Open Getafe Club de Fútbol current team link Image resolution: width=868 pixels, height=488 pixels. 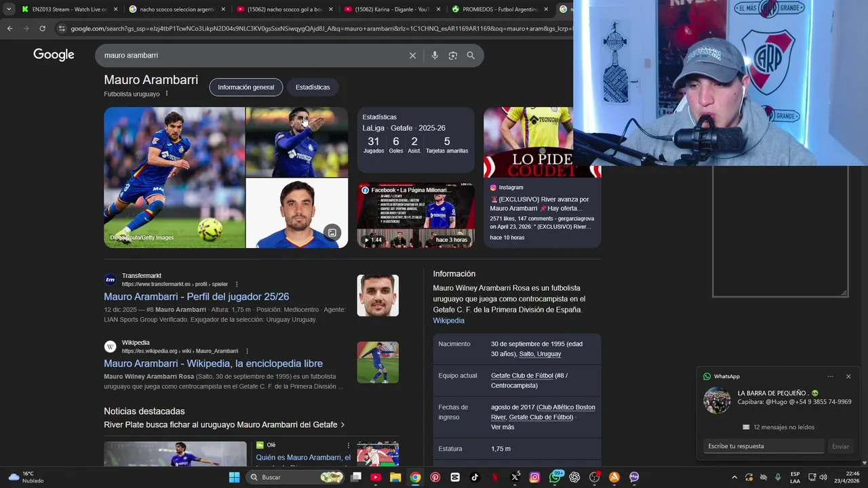[522, 375]
